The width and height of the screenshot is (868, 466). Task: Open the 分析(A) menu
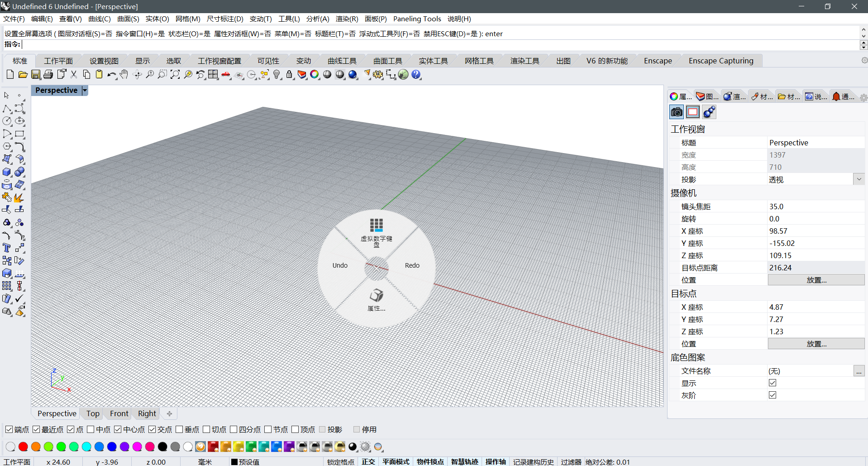tap(318, 19)
